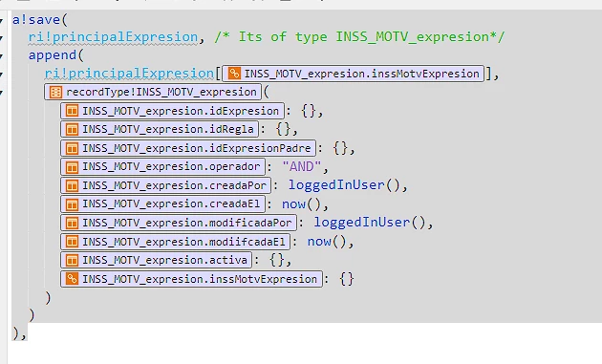Select the recordType!INSS_MOTV_expresion chip
Screen dimensions: 602x364
coord(153,92)
